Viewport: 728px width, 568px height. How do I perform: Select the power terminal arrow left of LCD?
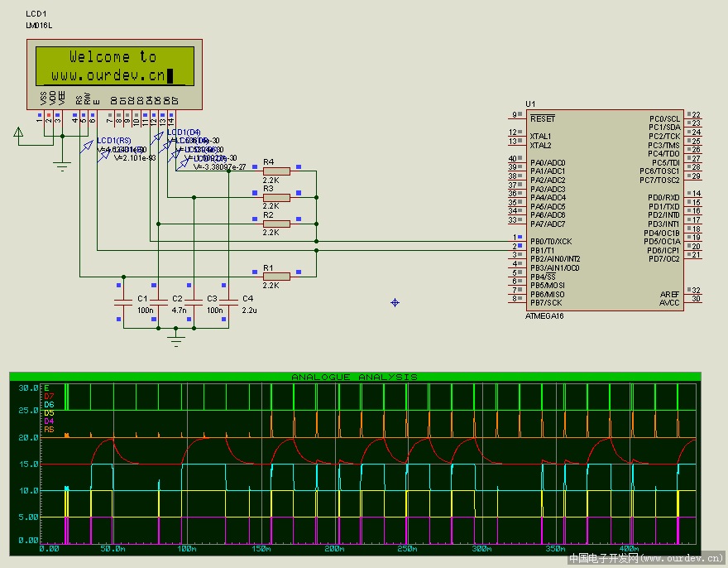pyautogui.click(x=18, y=132)
